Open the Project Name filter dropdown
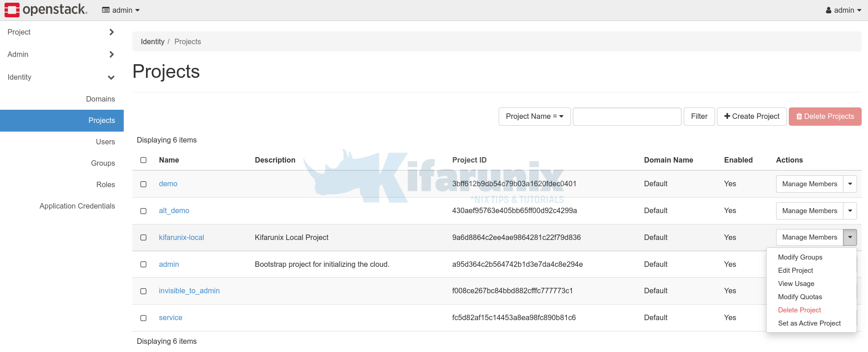Screen dimensions: 868x352 click(535, 117)
